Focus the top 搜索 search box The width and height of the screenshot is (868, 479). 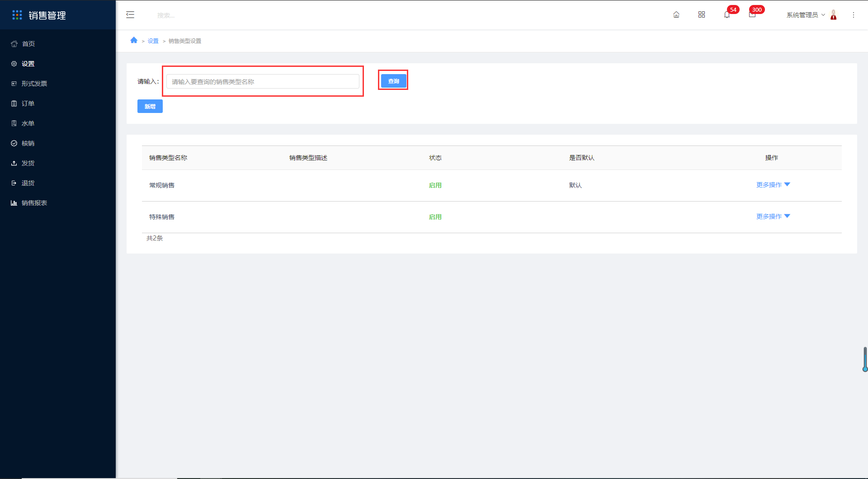coord(166,15)
